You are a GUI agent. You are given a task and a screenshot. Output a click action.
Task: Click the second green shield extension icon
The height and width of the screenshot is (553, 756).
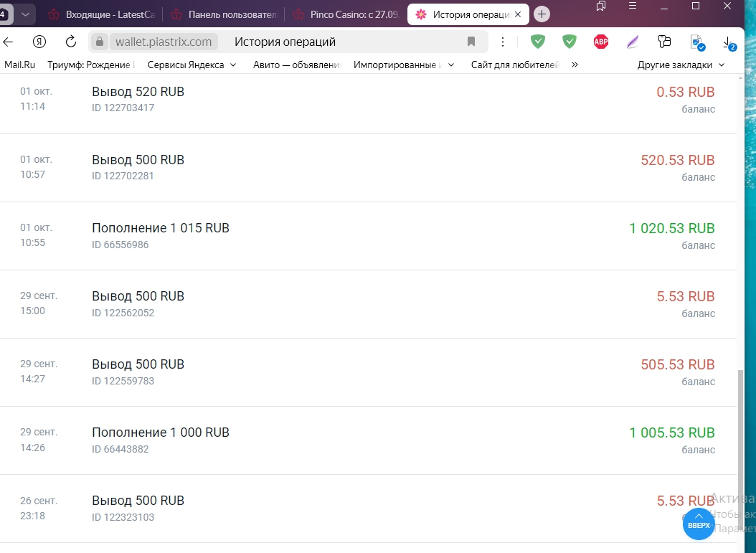(570, 42)
